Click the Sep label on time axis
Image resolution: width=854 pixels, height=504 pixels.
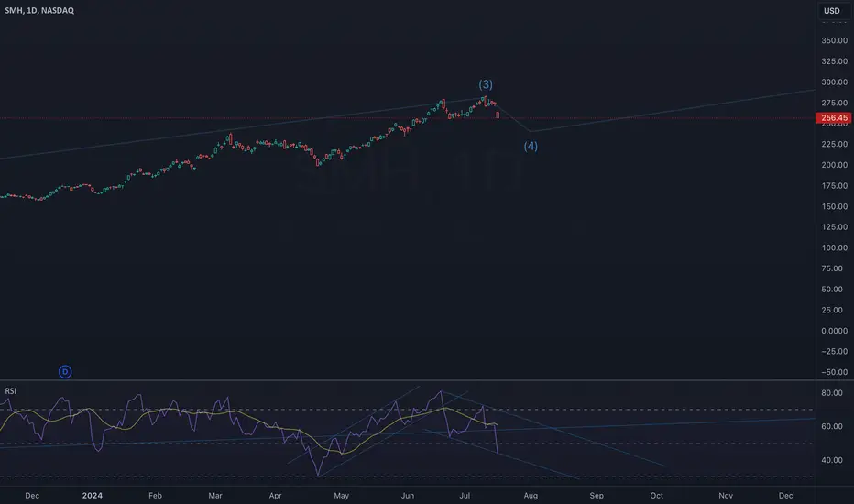pos(597,495)
